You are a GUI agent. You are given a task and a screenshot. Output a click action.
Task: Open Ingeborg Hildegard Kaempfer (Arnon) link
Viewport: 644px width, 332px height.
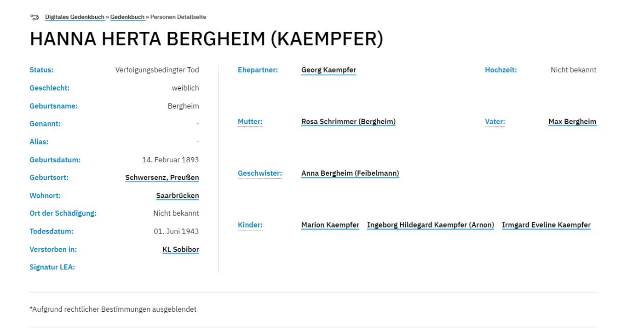coord(431,225)
